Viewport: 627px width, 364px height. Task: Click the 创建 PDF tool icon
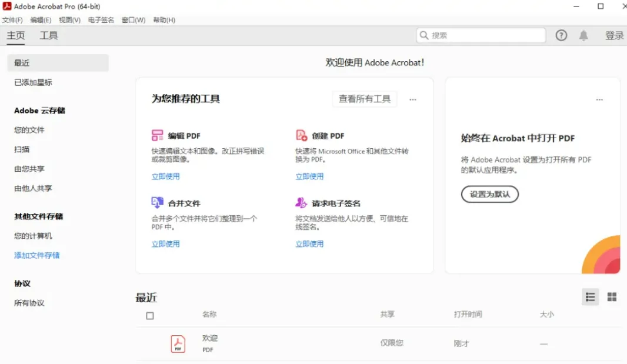pos(302,135)
